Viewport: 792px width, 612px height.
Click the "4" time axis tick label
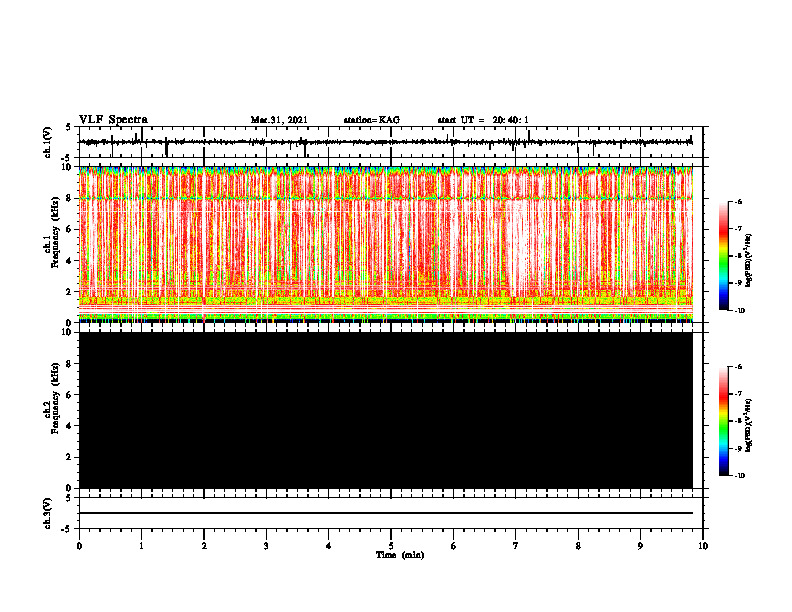329,546
